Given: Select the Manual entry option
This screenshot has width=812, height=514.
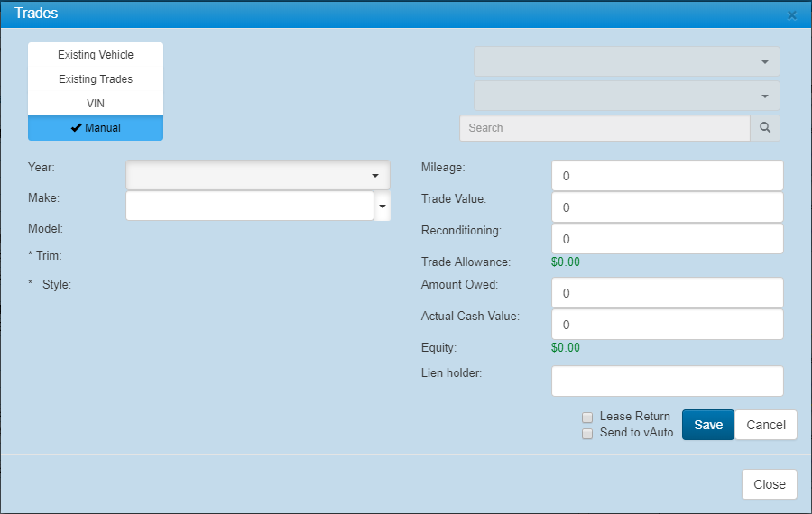Looking at the screenshot, I should [x=96, y=128].
